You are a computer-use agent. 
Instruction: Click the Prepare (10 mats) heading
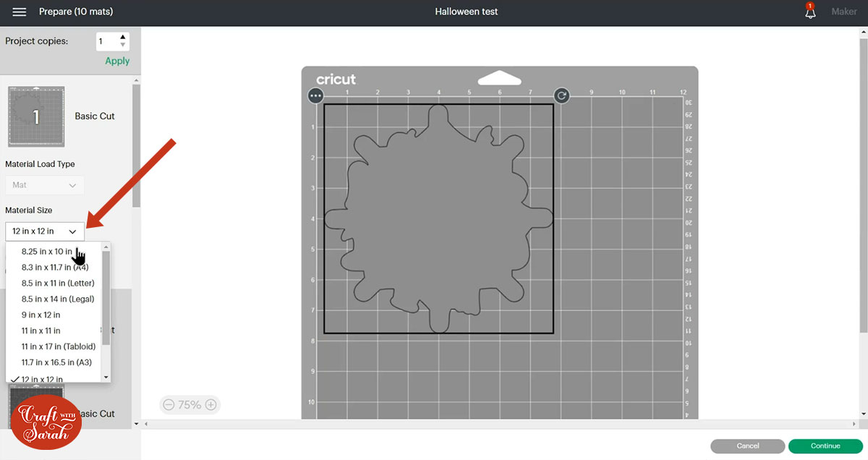76,12
